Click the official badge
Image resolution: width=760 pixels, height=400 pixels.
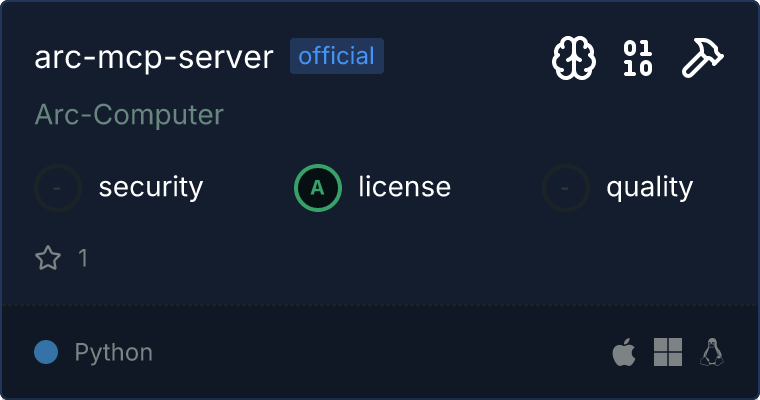[x=337, y=56]
